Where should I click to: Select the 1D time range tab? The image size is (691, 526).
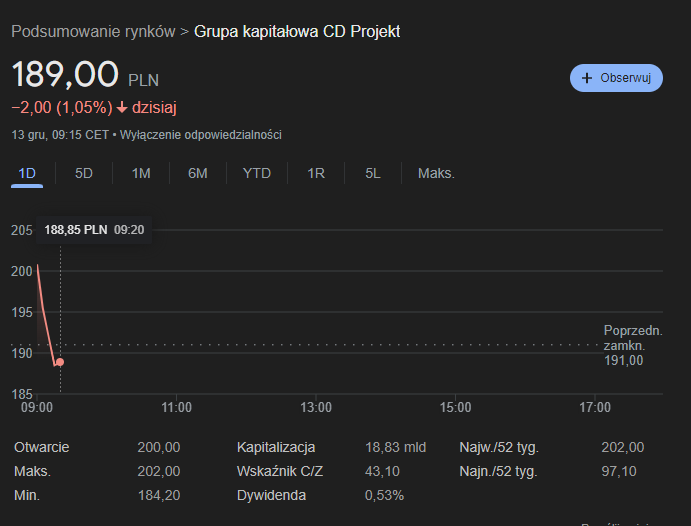click(28, 173)
